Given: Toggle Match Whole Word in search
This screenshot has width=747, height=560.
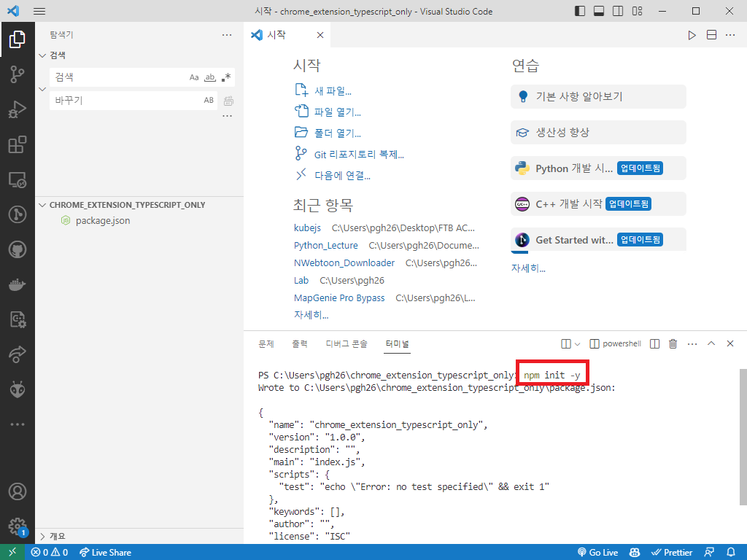Looking at the screenshot, I should [209, 77].
